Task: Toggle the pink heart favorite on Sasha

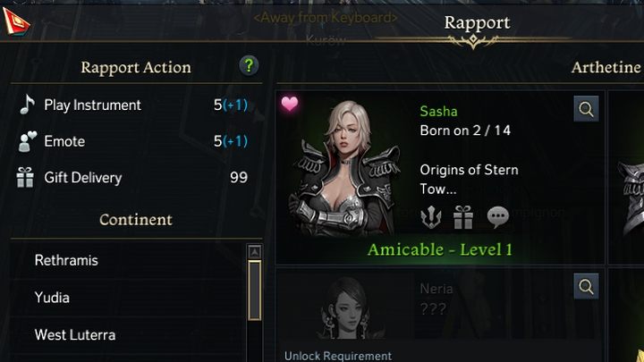Action: point(290,105)
